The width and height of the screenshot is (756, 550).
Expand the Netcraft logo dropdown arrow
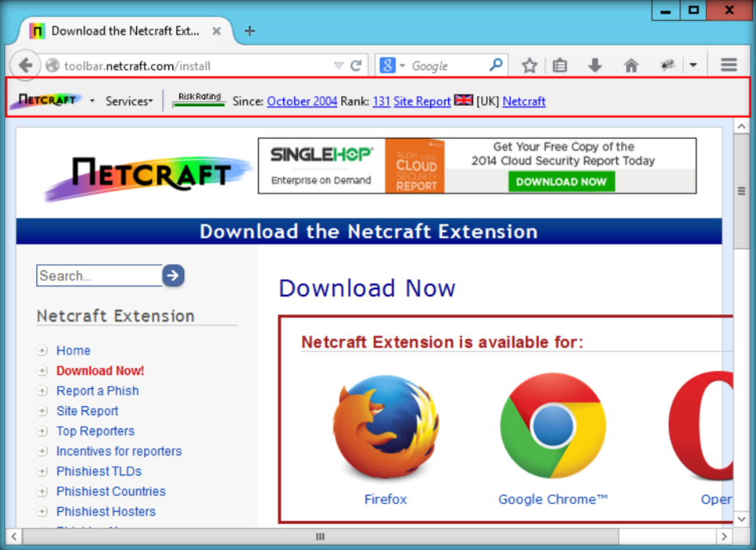[x=92, y=101]
